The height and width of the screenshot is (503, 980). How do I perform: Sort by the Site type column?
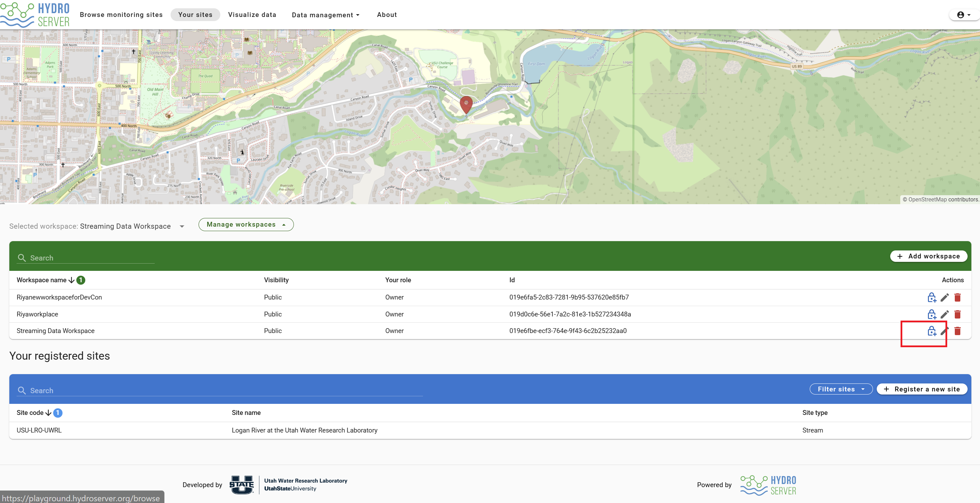[x=815, y=413]
